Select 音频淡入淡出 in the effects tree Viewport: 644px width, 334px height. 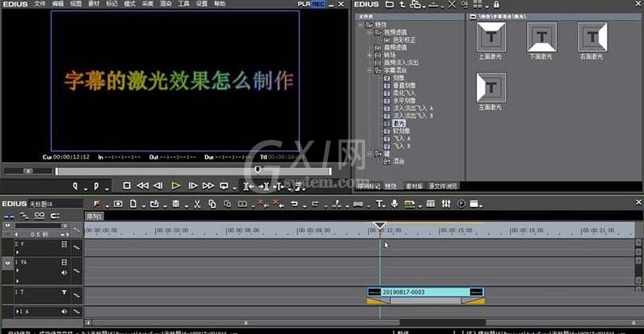pyautogui.click(x=401, y=62)
